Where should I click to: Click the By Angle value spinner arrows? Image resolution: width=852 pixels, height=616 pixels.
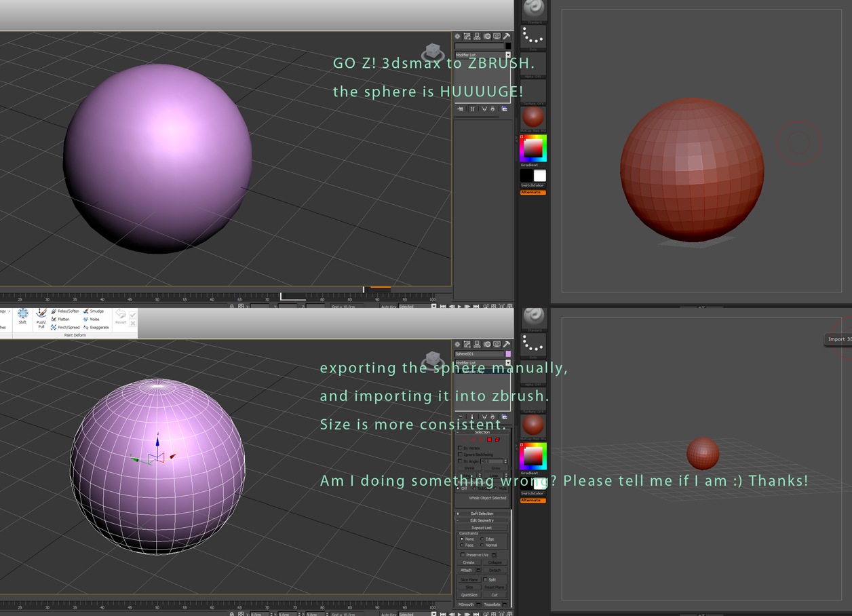505,461
